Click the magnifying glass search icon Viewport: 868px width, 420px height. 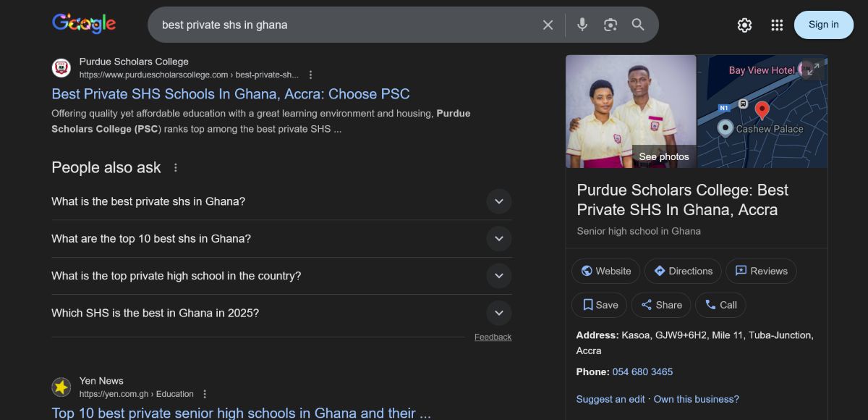click(638, 25)
